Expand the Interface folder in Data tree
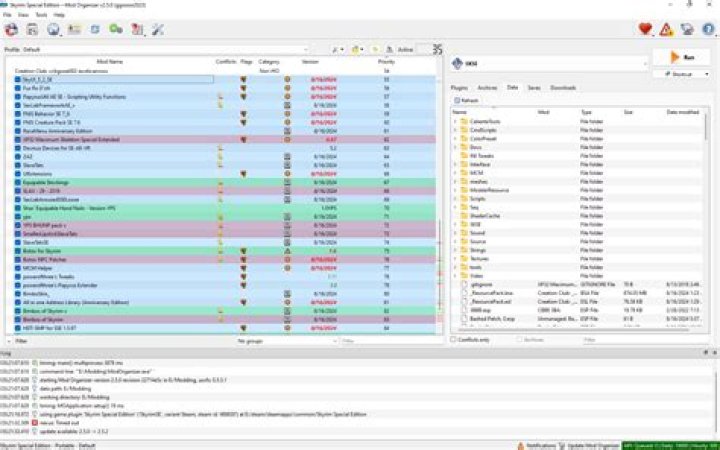 click(455, 164)
